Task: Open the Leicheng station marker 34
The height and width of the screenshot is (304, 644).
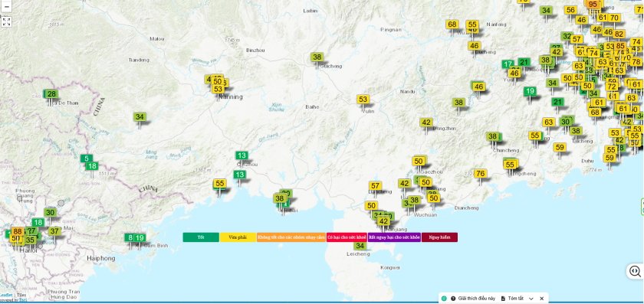Action: [360, 246]
